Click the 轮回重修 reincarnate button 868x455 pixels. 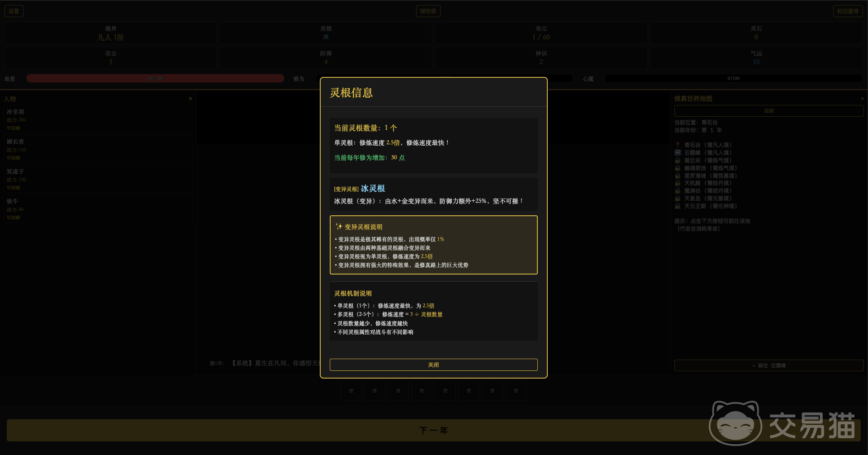(x=847, y=11)
